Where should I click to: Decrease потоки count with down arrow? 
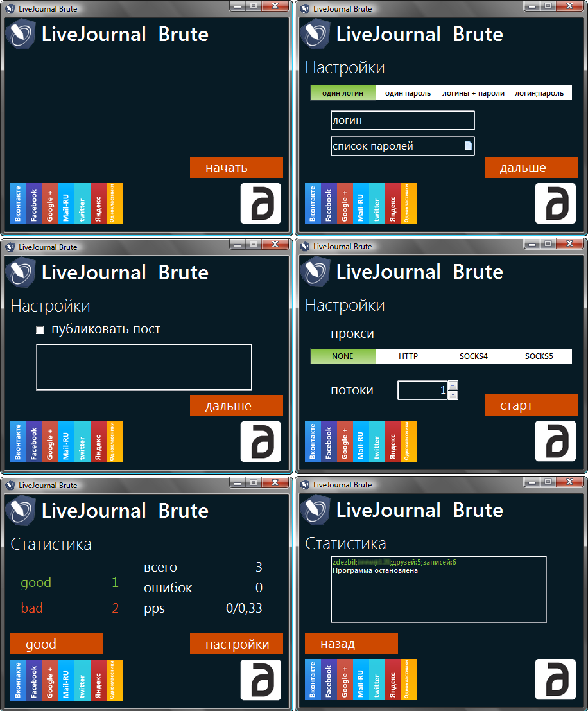[x=453, y=395]
